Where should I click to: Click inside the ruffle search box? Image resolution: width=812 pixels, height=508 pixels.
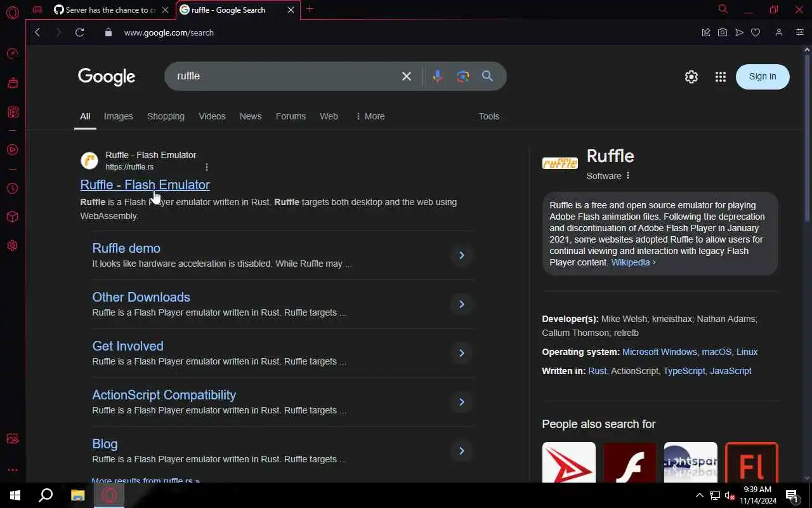point(285,76)
